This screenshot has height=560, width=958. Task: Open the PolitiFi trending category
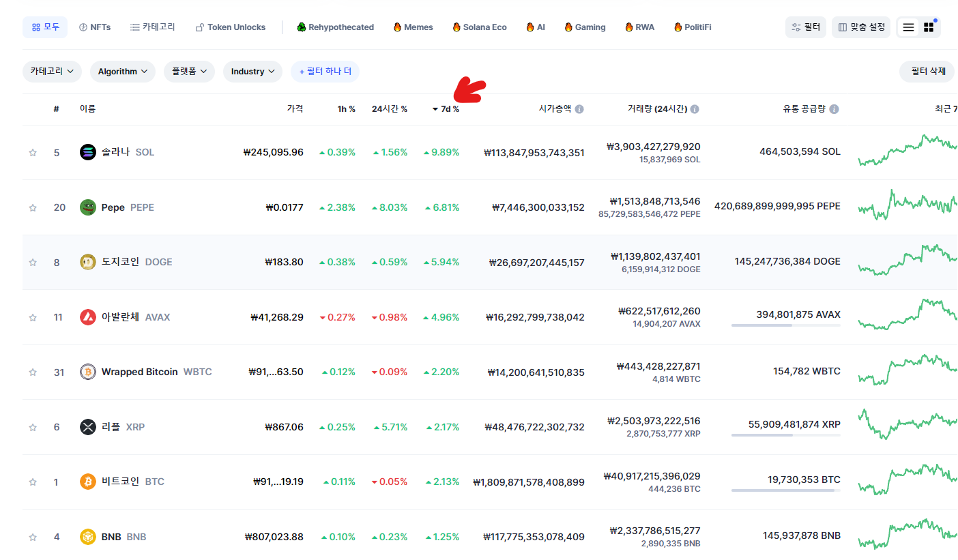tap(692, 27)
